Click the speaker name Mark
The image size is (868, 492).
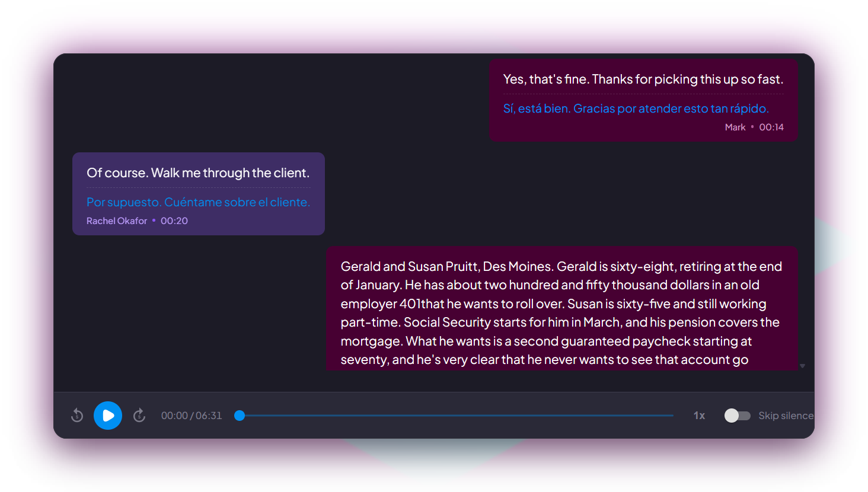pyautogui.click(x=735, y=127)
